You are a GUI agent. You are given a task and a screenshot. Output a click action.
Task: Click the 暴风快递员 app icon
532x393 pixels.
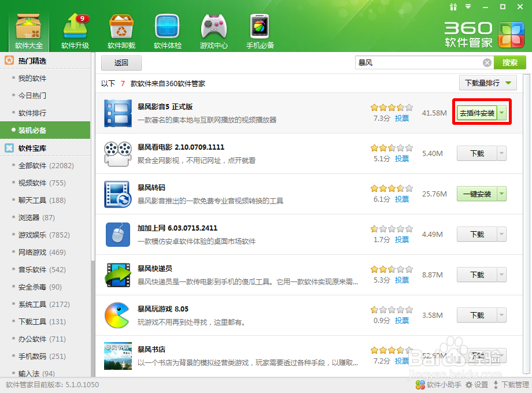point(118,275)
